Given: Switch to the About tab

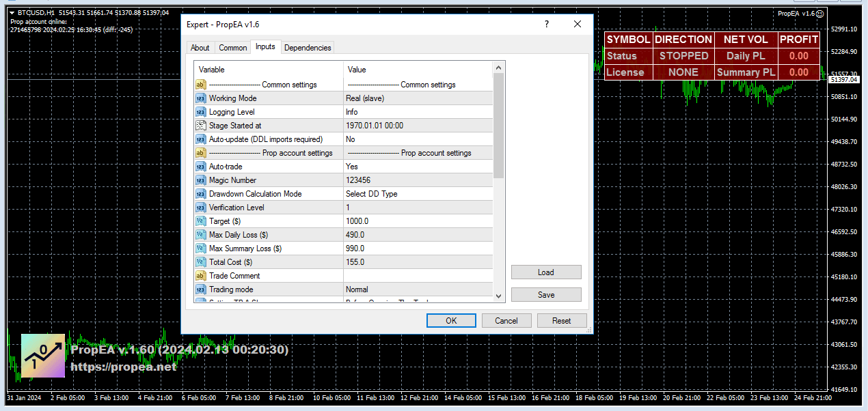Looking at the screenshot, I should [200, 48].
